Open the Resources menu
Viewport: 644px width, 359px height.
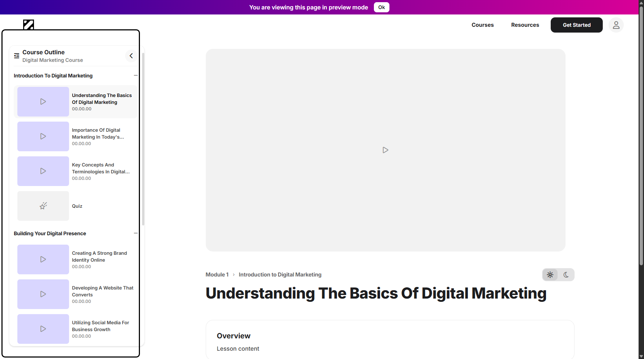pos(525,25)
